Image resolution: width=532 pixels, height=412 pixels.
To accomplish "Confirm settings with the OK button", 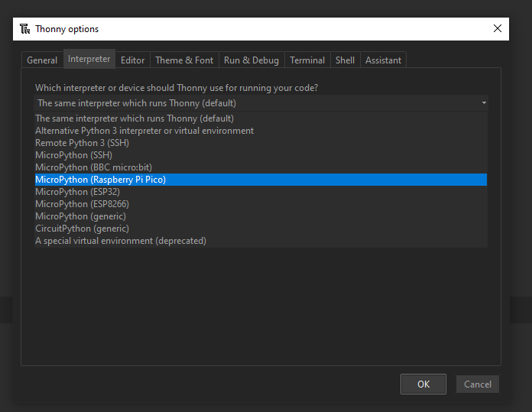I will pos(423,384).
